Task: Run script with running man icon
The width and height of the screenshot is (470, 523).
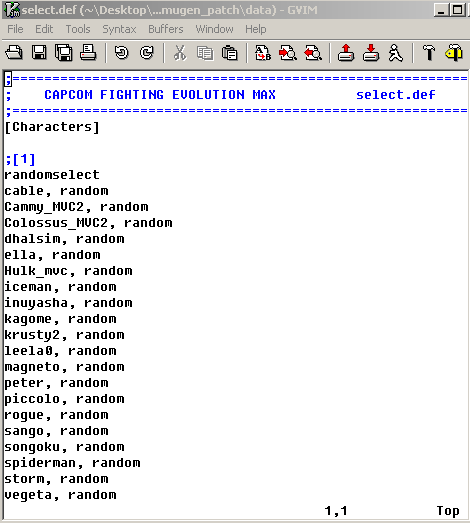Action: coord(396,53)
